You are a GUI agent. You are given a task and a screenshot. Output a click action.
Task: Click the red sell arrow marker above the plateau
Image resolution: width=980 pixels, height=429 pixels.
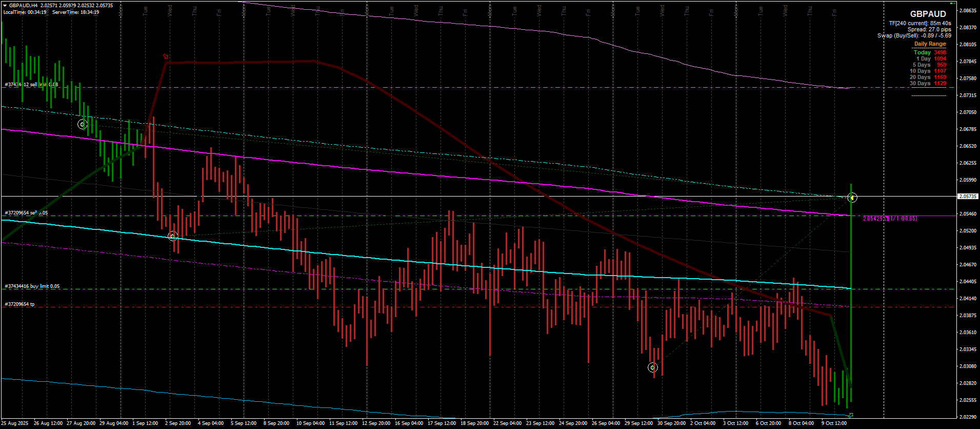[x=165, y=56]
